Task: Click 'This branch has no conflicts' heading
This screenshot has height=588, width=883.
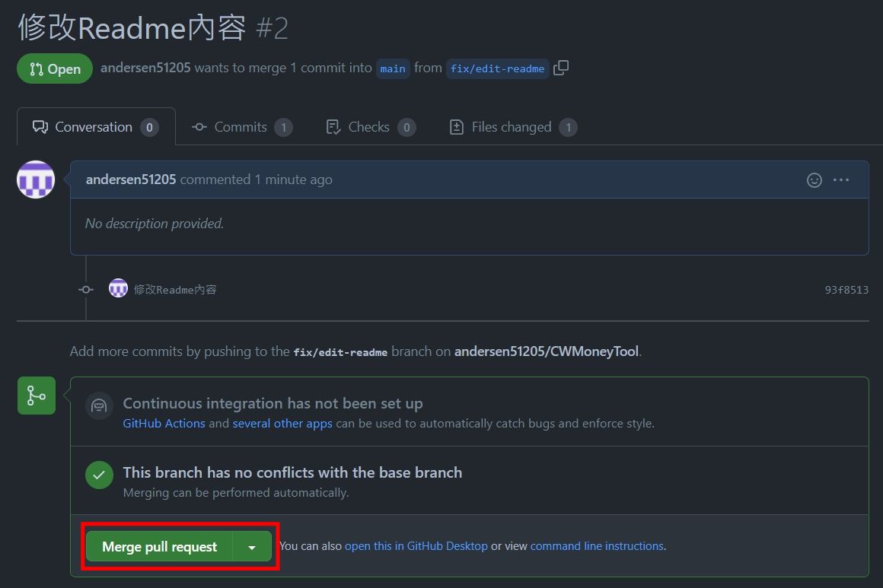Action: (x=292, y=472)
